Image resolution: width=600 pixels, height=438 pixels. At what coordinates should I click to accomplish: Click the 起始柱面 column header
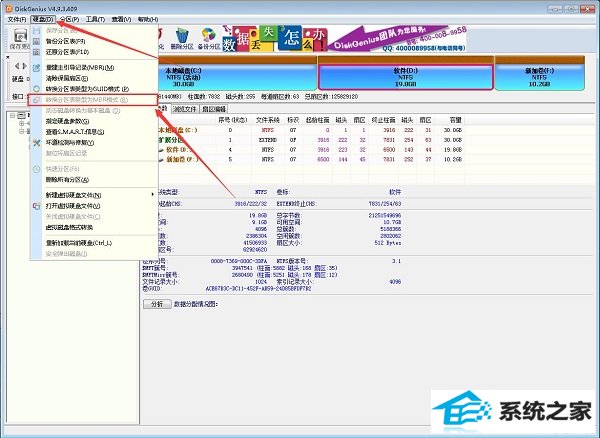[318, 120]
